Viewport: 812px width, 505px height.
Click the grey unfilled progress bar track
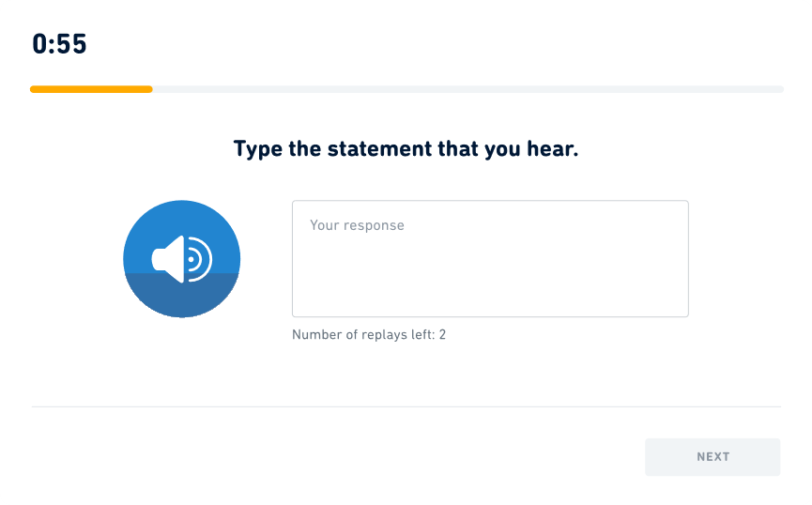467,89
